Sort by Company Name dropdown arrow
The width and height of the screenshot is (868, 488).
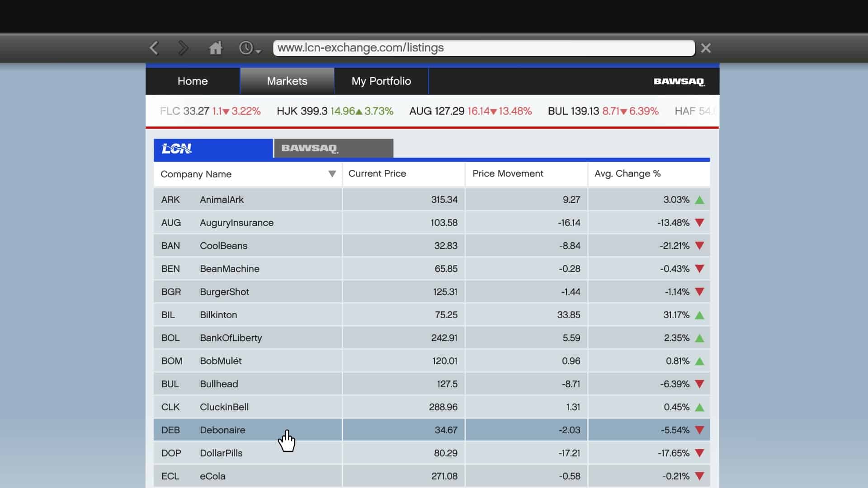click(332, 174)
